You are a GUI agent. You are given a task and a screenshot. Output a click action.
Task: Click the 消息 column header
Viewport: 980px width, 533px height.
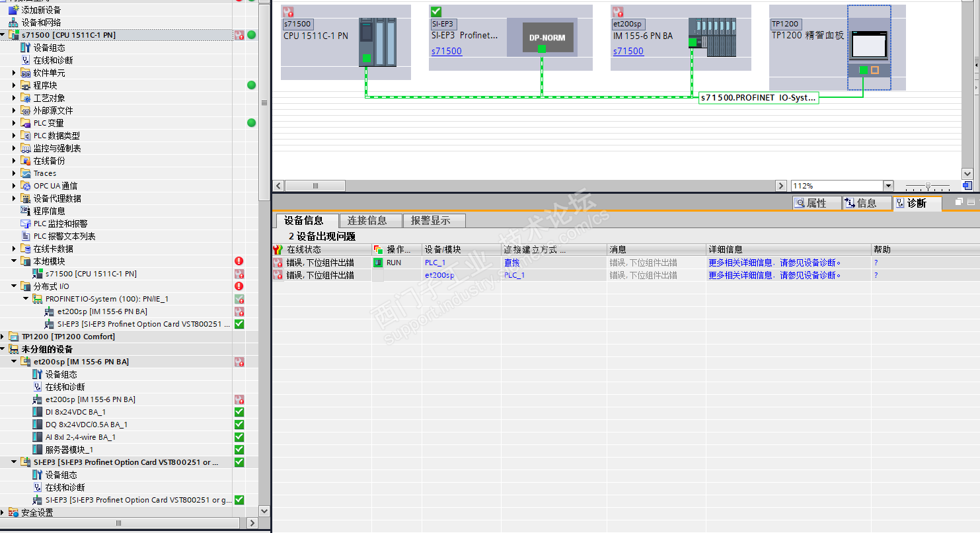656,249
